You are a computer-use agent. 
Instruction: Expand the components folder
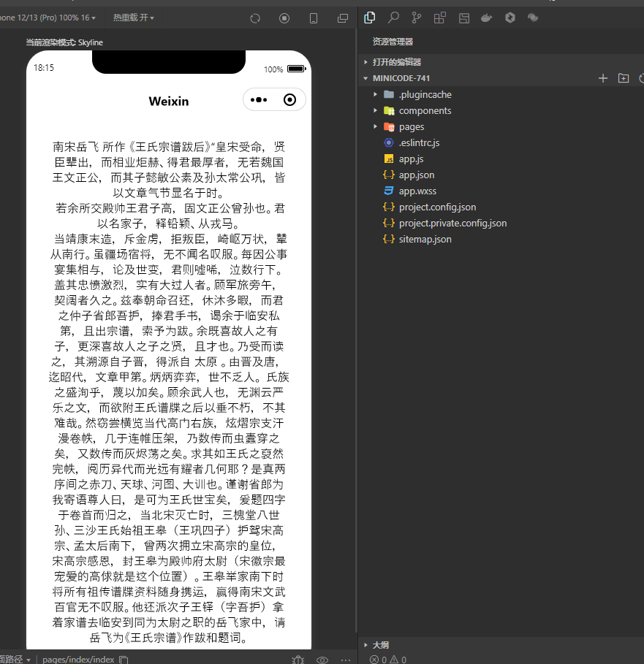tap(501, 110)
